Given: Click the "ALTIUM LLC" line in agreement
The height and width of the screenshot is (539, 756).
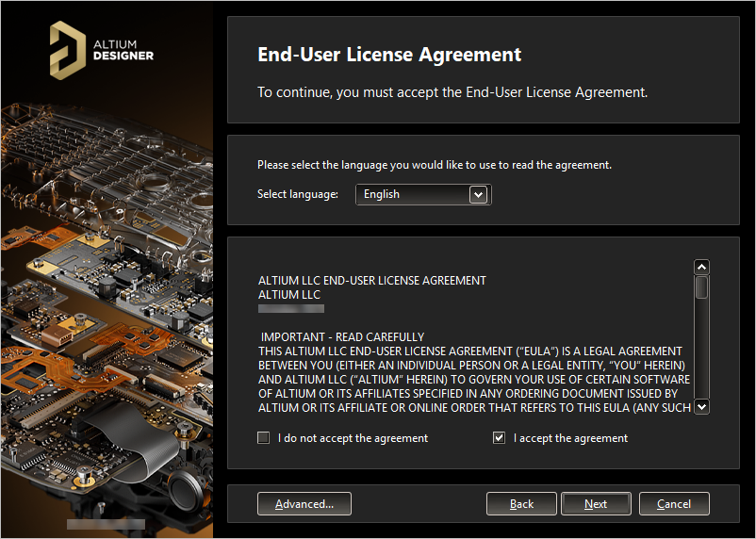Looking at the screenshot, I should click(289, 295).
